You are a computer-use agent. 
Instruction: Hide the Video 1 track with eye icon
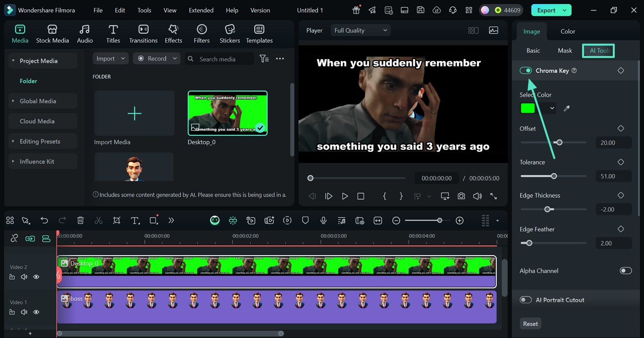(36, 312)
